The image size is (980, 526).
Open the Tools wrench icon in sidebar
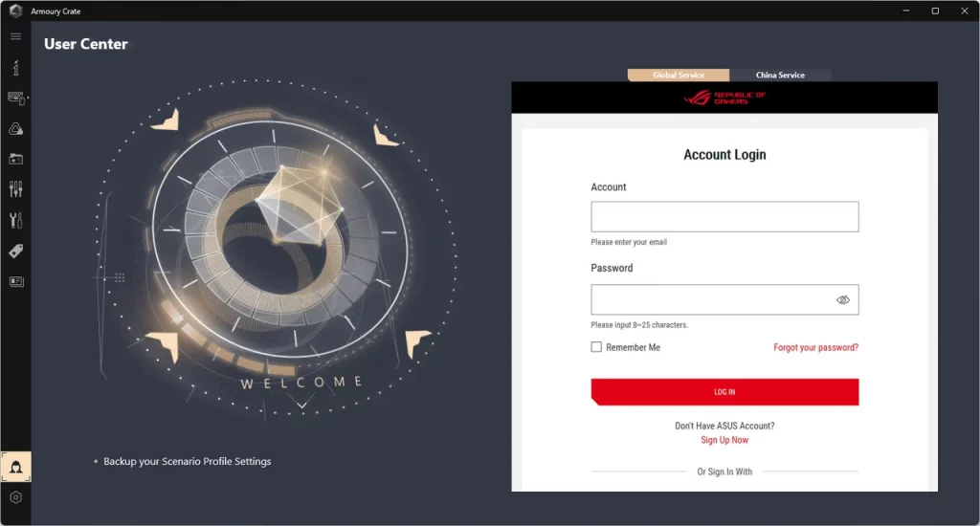coord(15,220)
